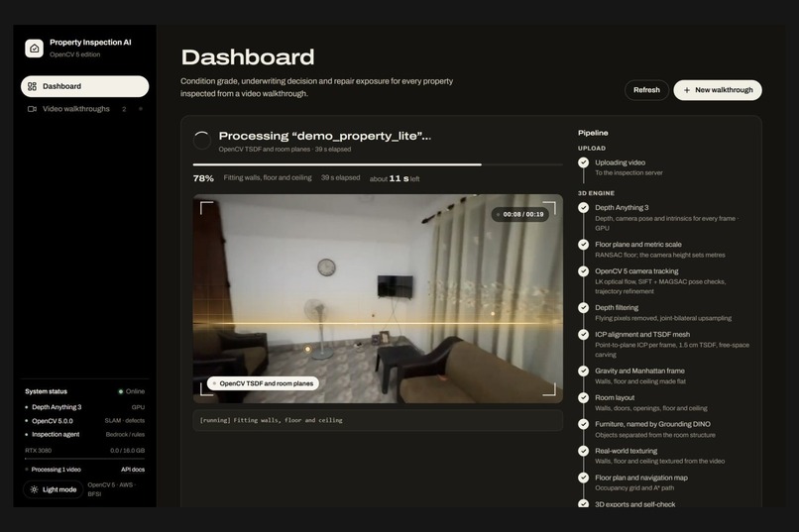Click the 'Real-world texturing' step text
799x532 pixels.
626,451
